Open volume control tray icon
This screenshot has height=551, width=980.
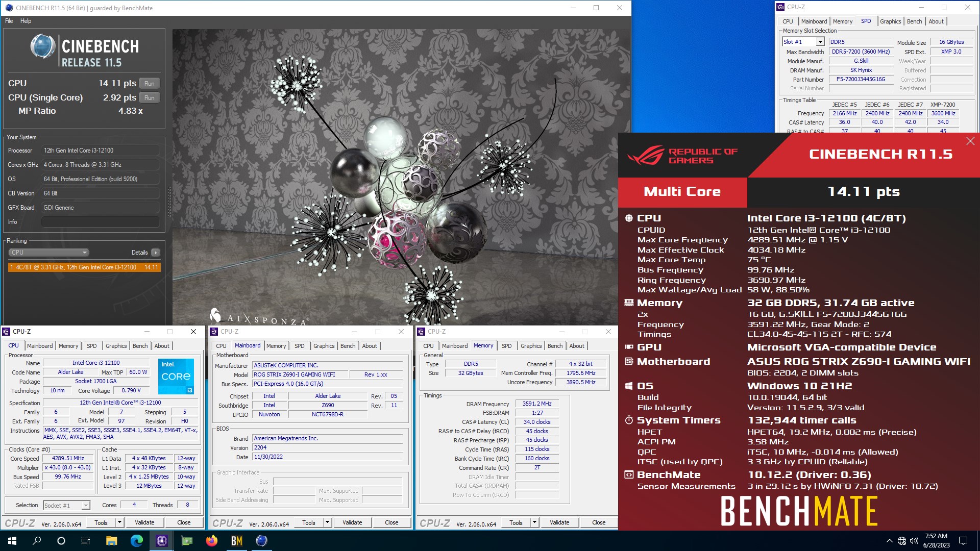coord(914,541)
